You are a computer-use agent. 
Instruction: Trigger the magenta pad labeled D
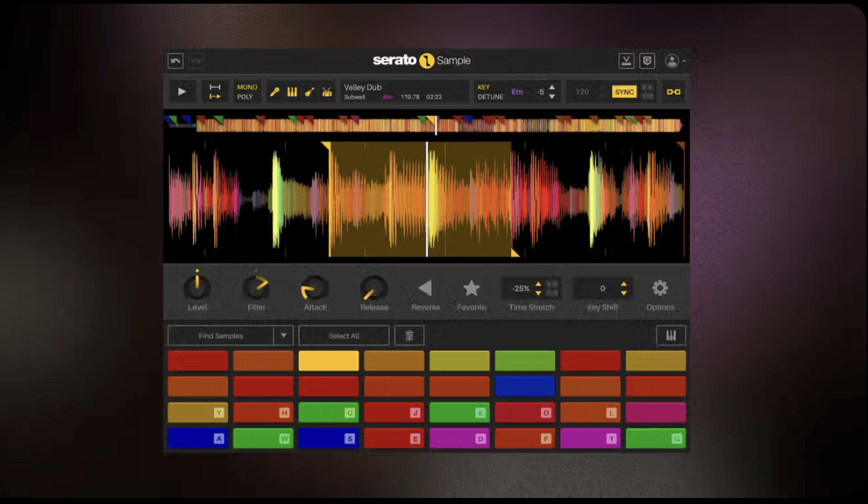[459, 439]
